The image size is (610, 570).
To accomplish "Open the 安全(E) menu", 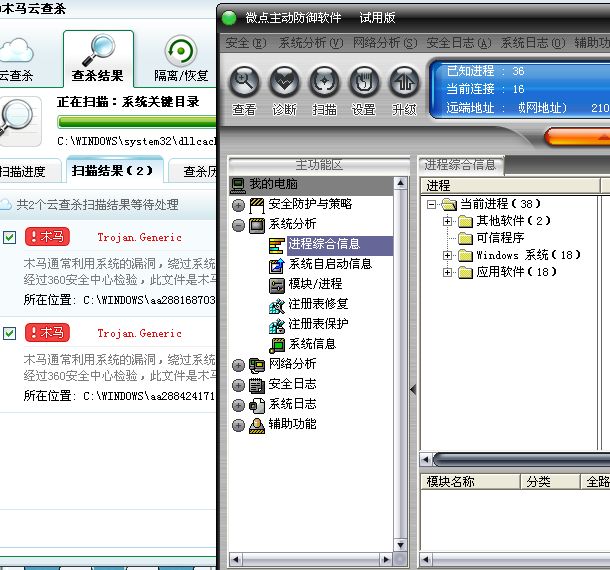I will pyautogui.click(x=246, y=43).
